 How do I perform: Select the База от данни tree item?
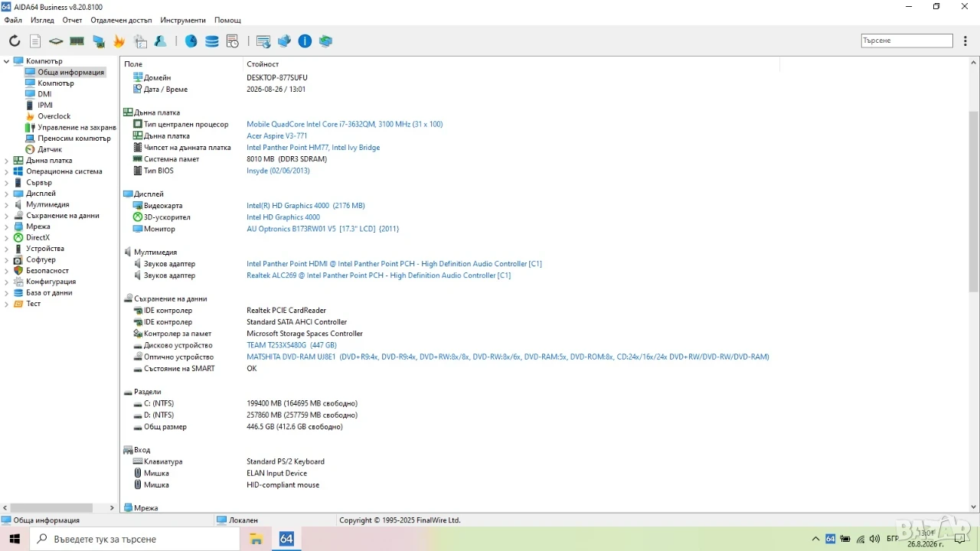[x=49, y=292]
